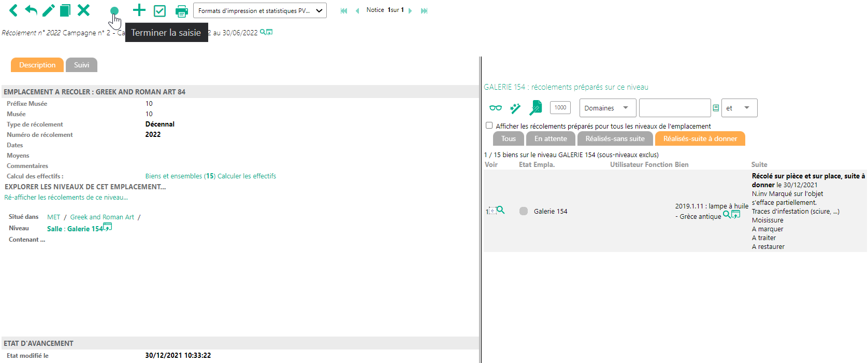This screenshot has width=868, height=363.
Task: Click the empty search field next to Domaines
Action: point(674,108)
